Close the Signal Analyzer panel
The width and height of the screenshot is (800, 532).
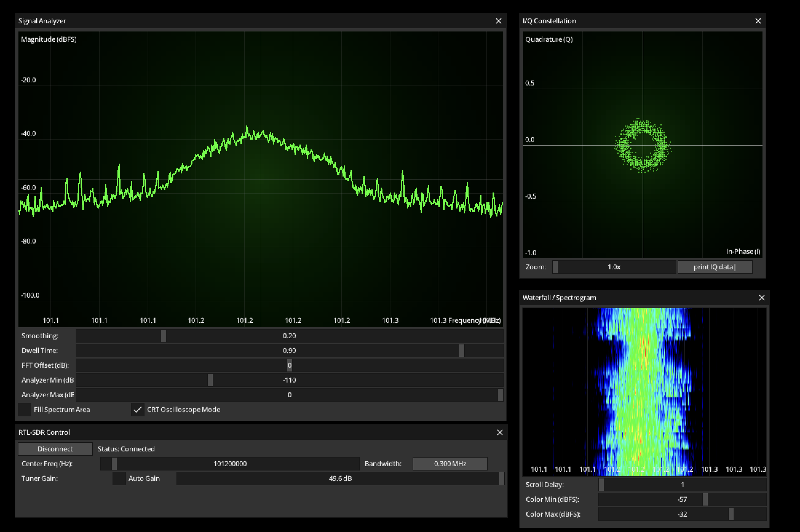click(x=498, y=21)
